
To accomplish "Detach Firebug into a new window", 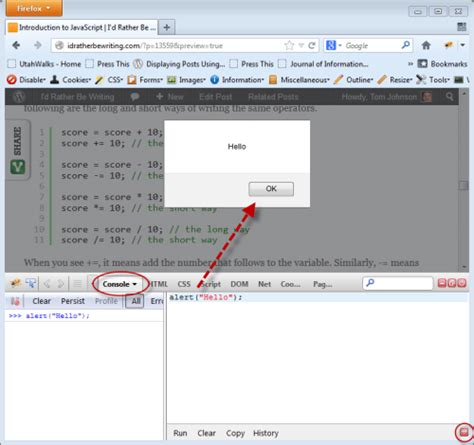I will (452, 283).
